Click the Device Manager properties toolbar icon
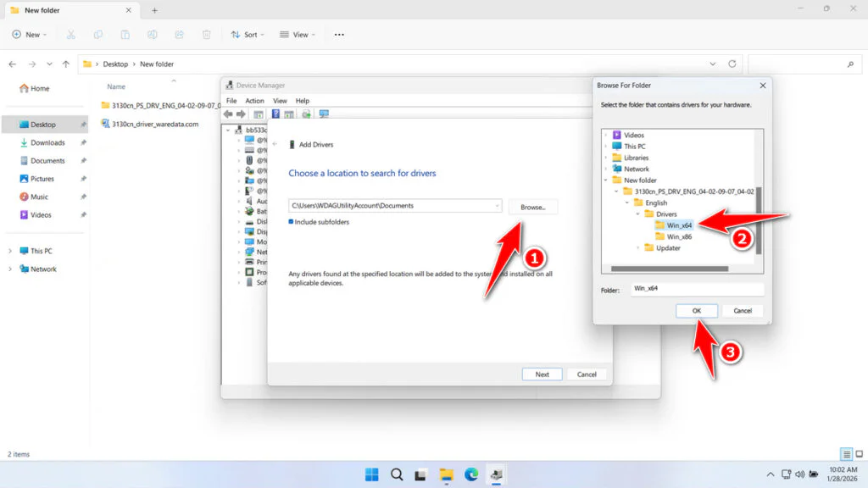The image size is (868, 488). click(x=257, y=114)
